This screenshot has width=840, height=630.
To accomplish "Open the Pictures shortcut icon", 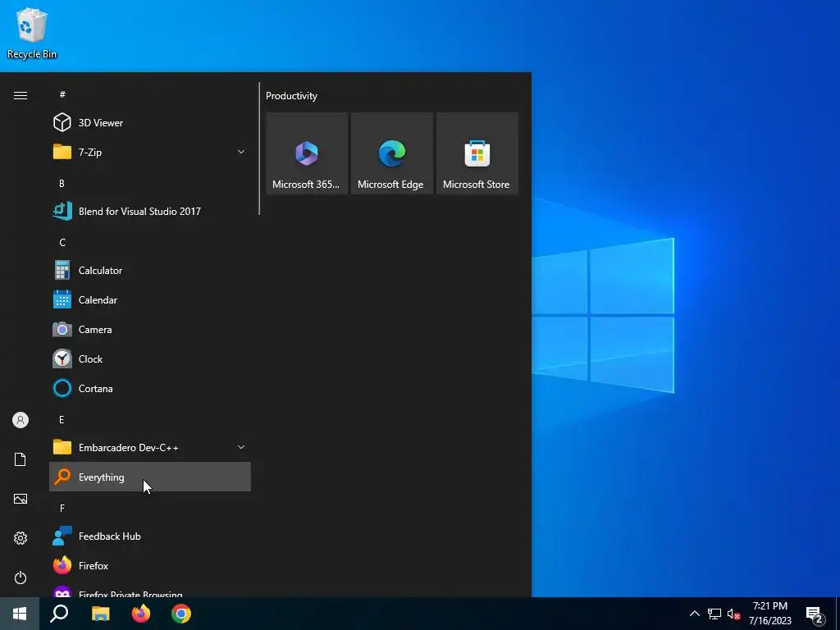I will tap(21, 499).
